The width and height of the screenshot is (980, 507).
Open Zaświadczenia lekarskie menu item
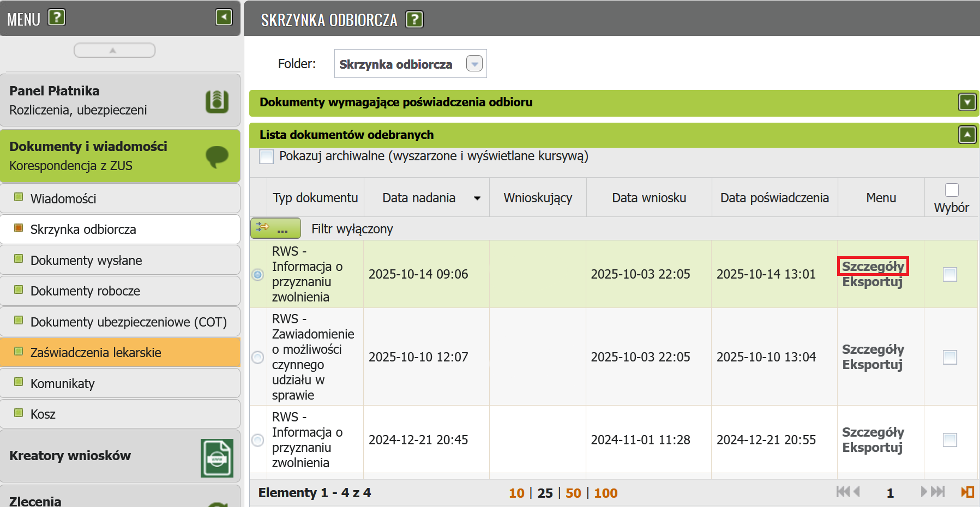tap(96, 353)
